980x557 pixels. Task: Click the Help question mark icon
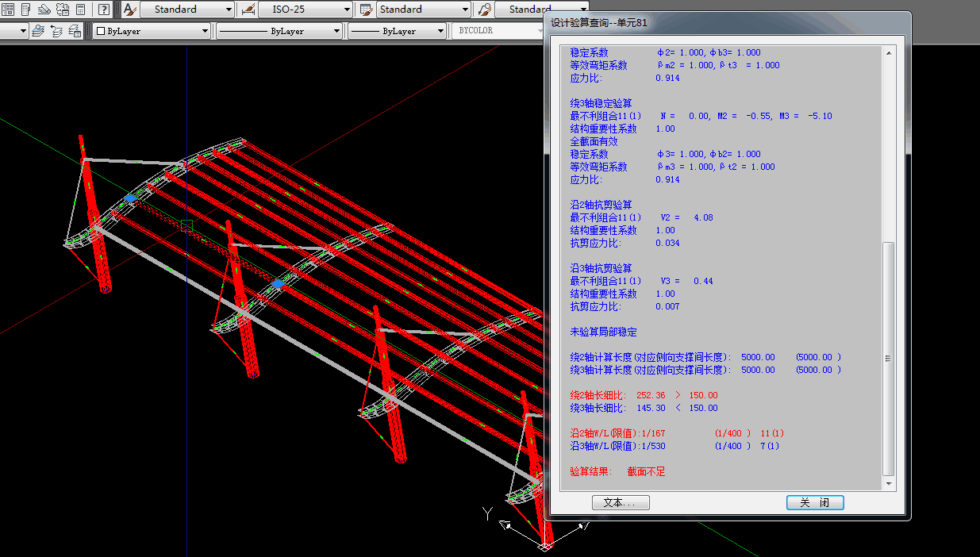pyautogui.click(x=104, y=10)
